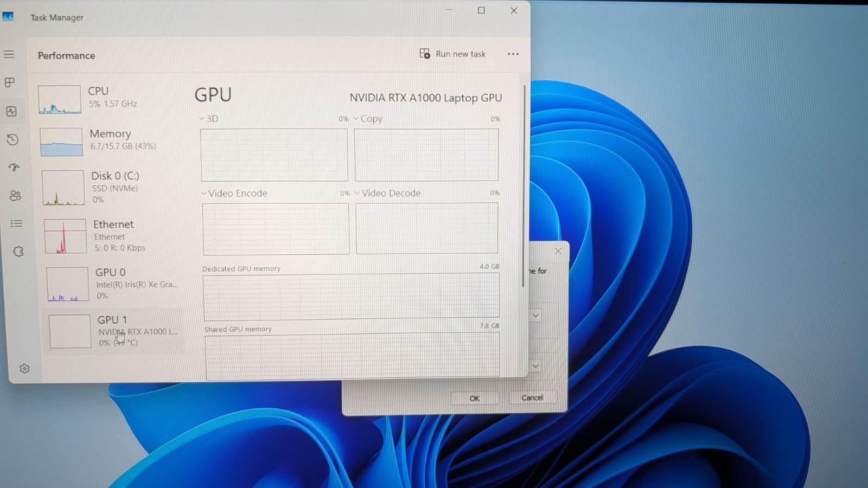Click the NVIDIA RTX A1000 Laptop GPU title
The height and width of the screenshot is (488, 868).
click(x=426, y=98)
